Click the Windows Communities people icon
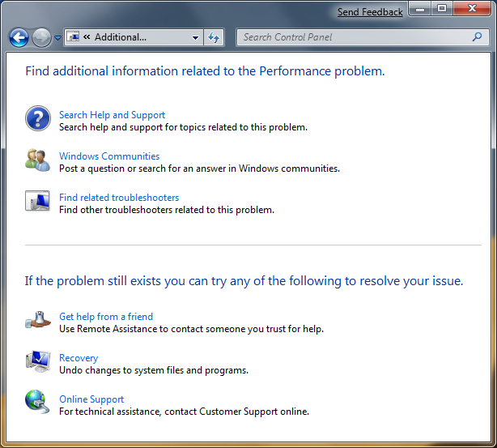Image resolution: width=497 pixels, height=448 pixels. point(37,160)
